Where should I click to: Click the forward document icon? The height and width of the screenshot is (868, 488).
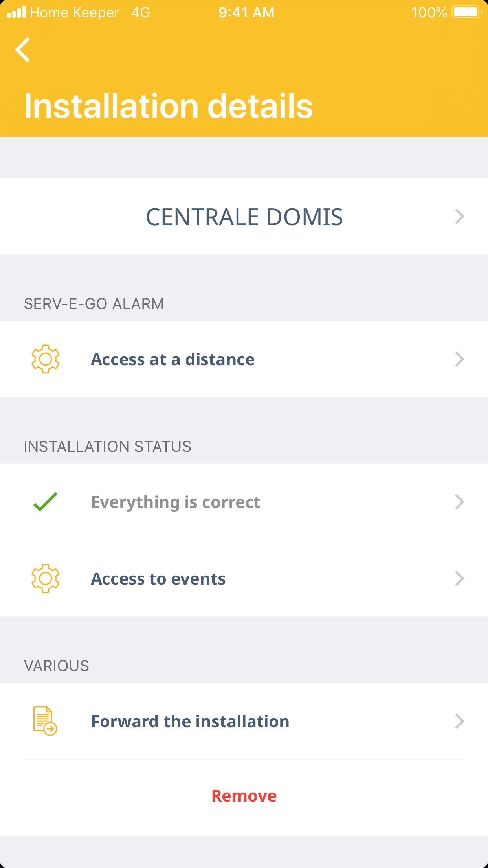click(x=45, y=721)
